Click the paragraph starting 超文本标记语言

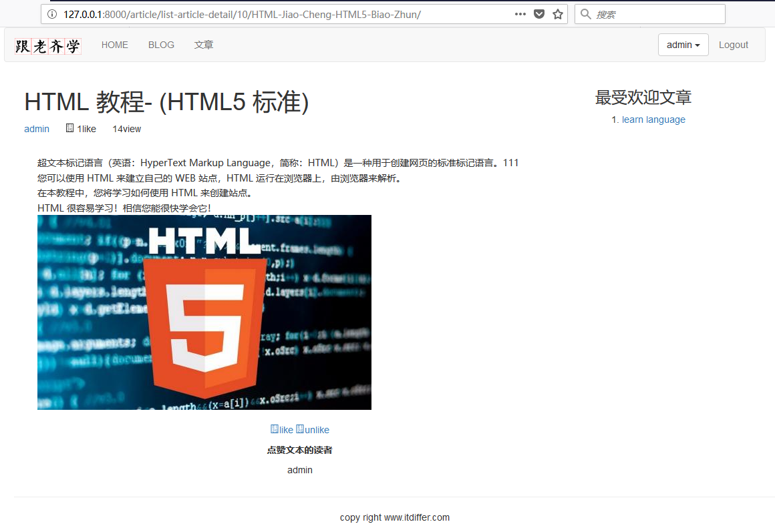point(278,163)
